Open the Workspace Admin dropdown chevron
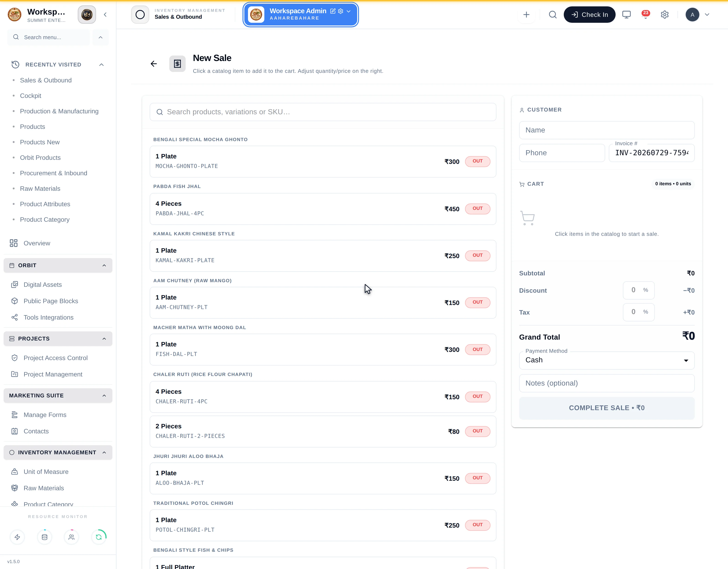Viewport: 728px width, 569px height. [x=348, y=11]
